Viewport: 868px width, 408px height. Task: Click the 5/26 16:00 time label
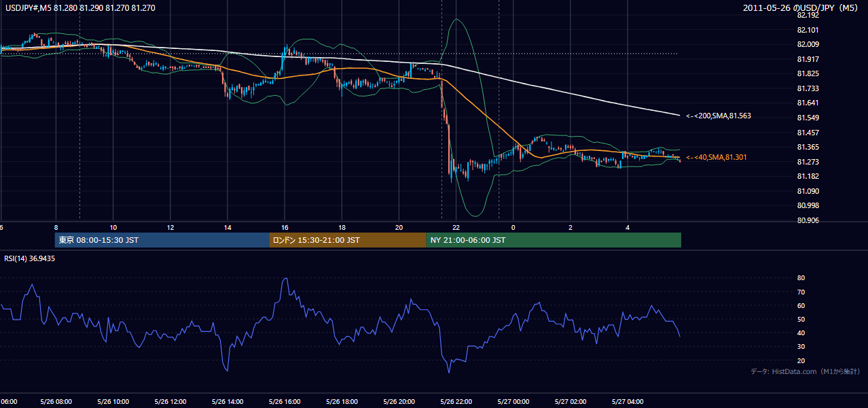point(285,401)
